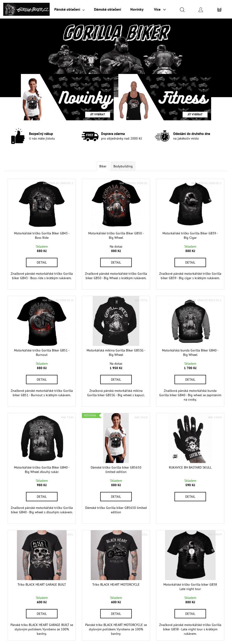Click the Gorilla-Biker.cz logo
232x644 pixels.
[x=26, y=9]
